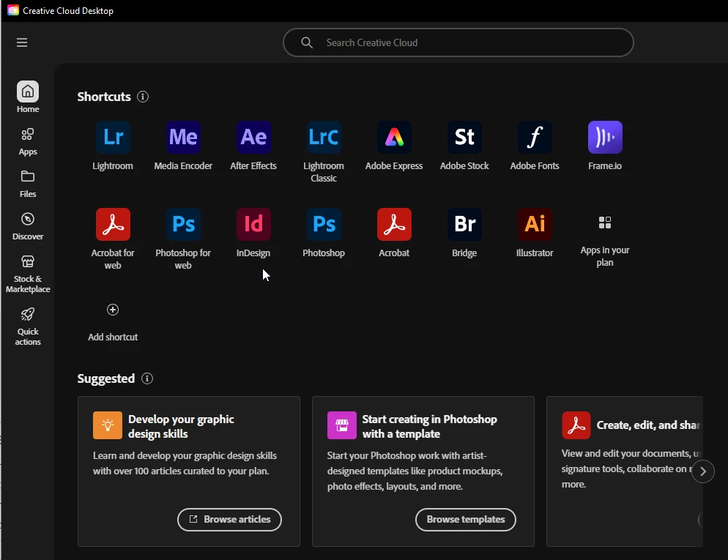728x560 pixels.
Task: Switch to Apps in sidebar
Action: pyautogui.click(x=28, y=142)
